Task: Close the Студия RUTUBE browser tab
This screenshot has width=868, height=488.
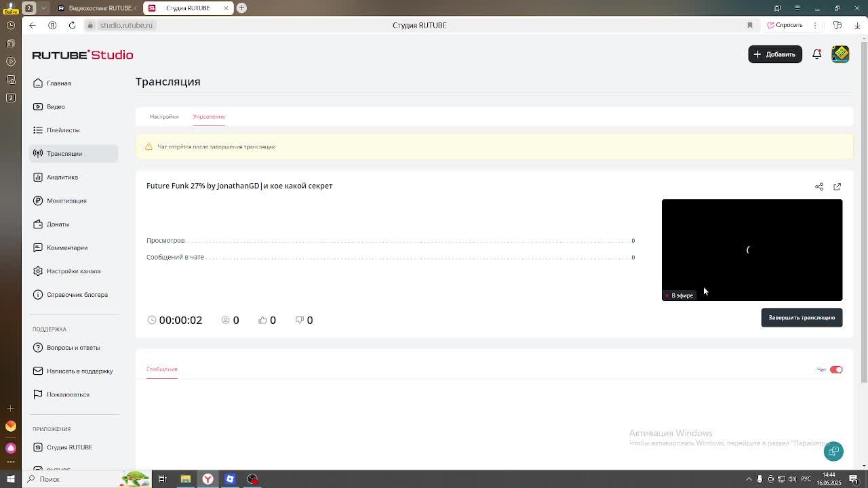Action: pyautogui.click(x=226, y=8)
